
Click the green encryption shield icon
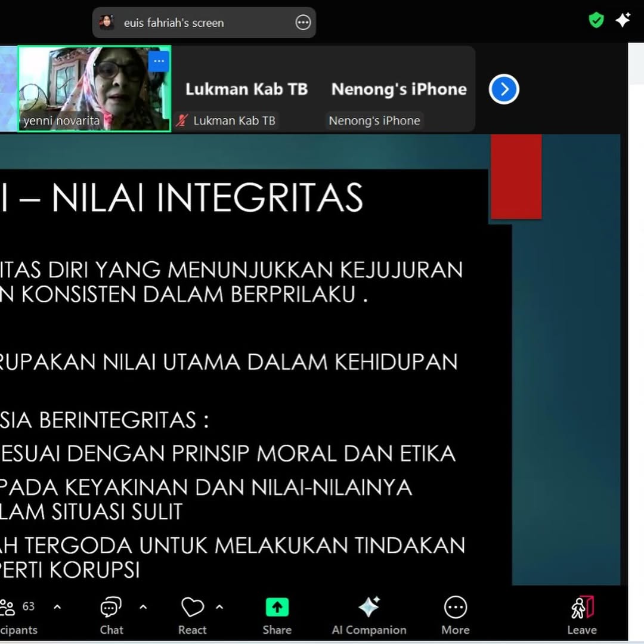click(596, 20)
